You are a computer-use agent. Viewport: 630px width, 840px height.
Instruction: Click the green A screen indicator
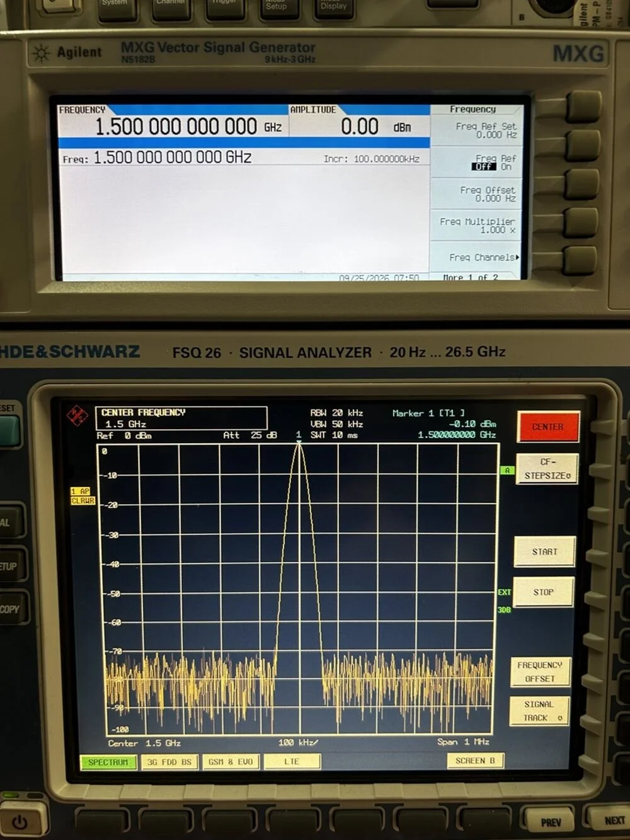click(x=507, y=470)
